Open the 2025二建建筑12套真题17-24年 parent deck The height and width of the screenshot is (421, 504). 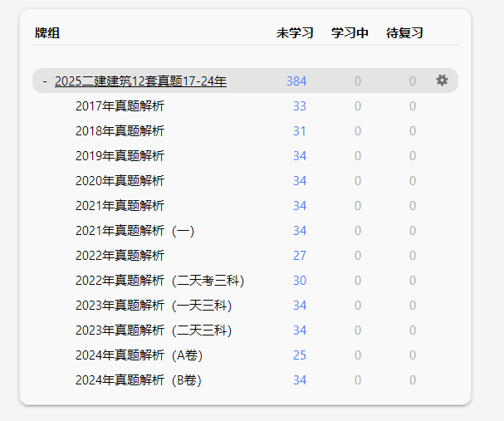[x=140, y=81]
